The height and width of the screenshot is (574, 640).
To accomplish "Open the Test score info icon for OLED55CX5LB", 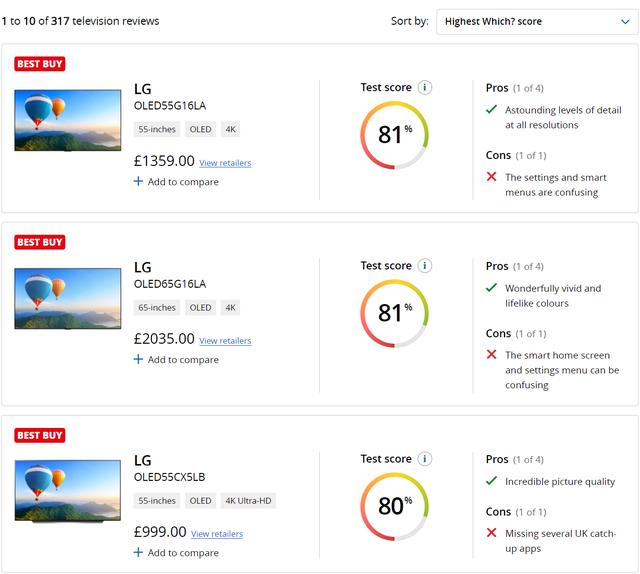I will [424, 459].
